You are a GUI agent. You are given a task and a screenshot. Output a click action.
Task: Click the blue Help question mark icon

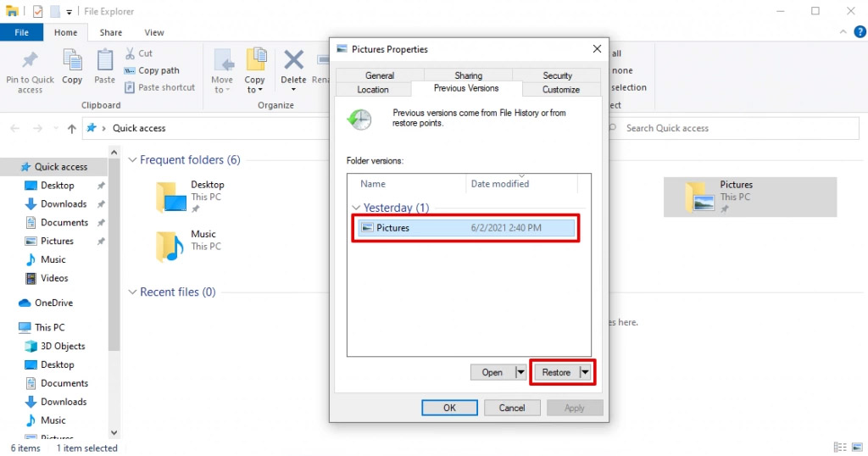pyautogui.click(x=860, y=32)
